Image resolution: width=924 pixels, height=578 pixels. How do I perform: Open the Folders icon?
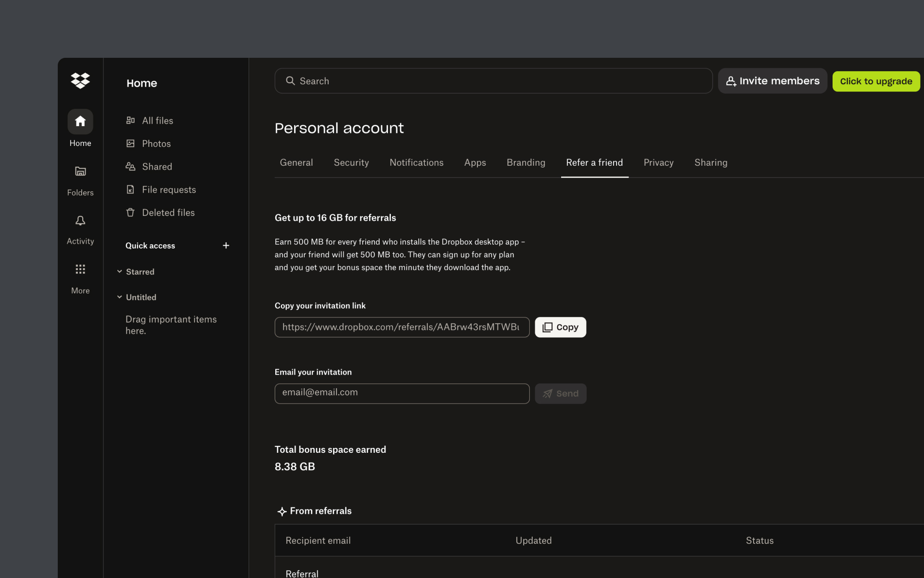[x=80, y=171]
